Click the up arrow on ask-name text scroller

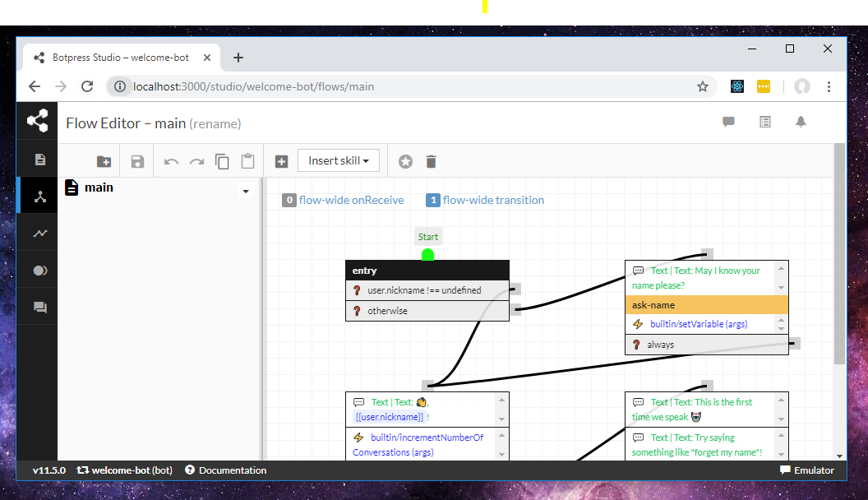(x=781, y=269)
